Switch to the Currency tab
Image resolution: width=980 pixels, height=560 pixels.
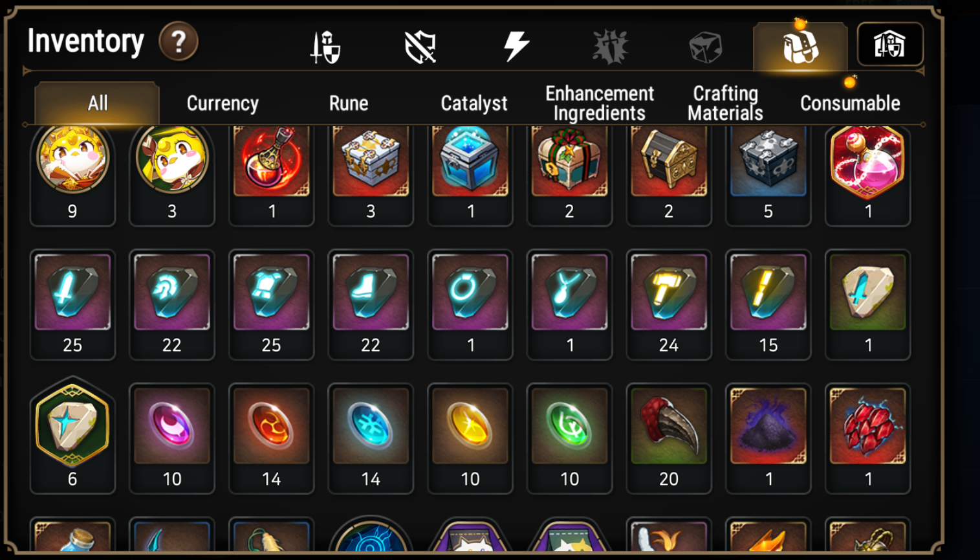pyautogui.click(x=223, y=104)
